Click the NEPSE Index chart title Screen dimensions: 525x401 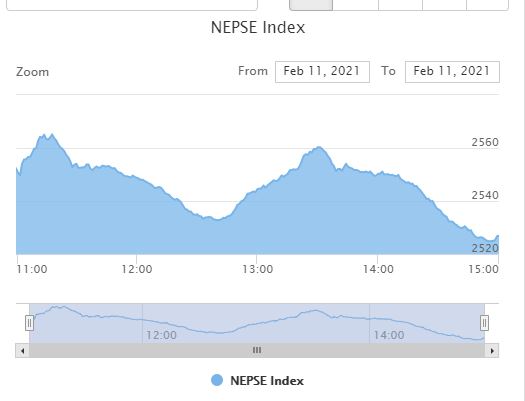(x=258, y=27)
